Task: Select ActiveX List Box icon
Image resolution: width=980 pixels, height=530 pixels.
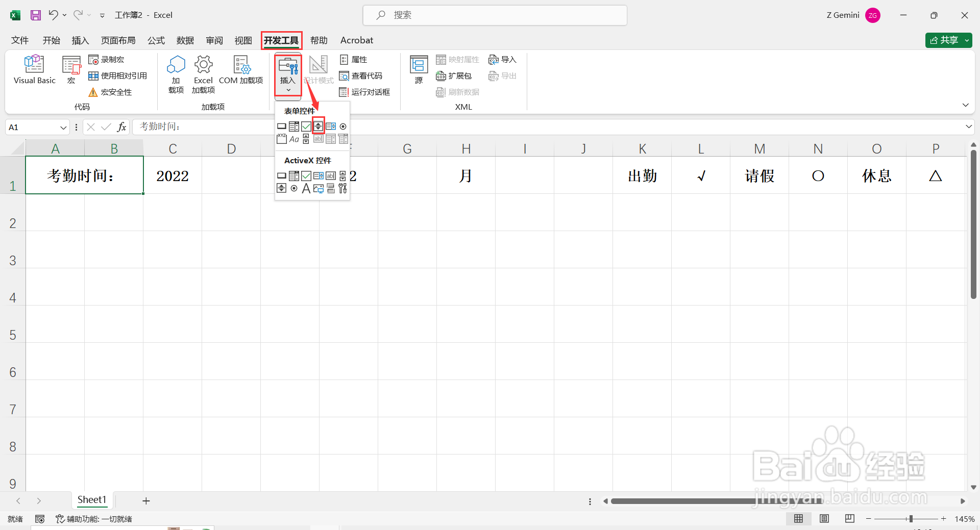Action: (x=318, y=175)
